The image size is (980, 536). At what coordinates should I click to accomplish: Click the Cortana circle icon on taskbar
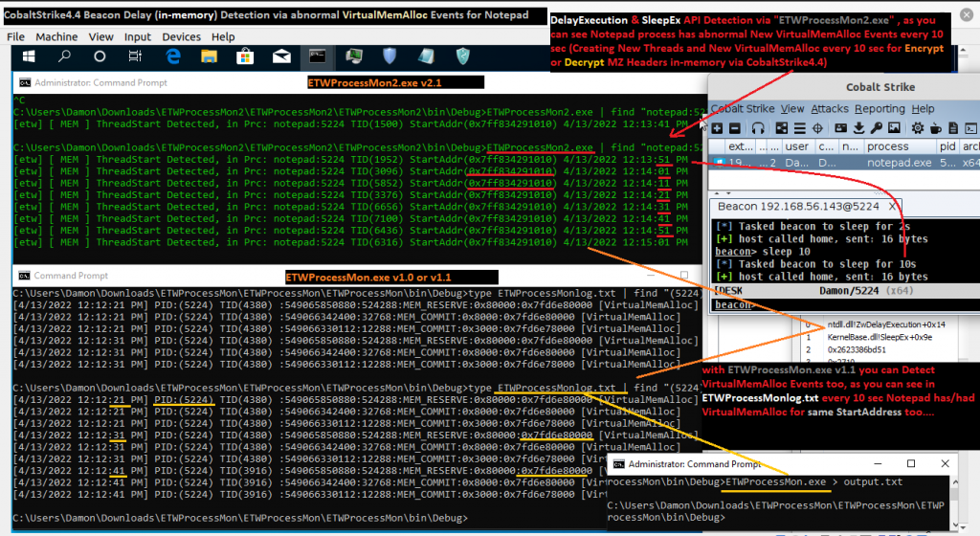pos(100,56)
